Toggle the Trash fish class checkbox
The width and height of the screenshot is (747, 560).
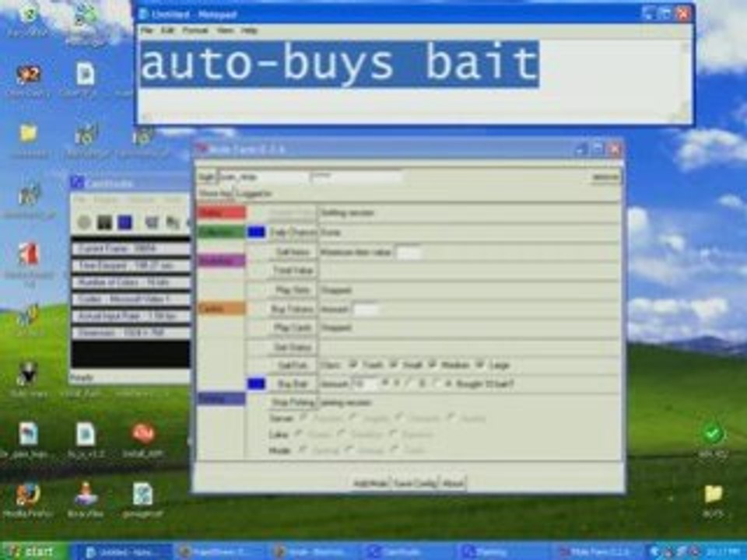pyautogui.click(x=353, y=365)
